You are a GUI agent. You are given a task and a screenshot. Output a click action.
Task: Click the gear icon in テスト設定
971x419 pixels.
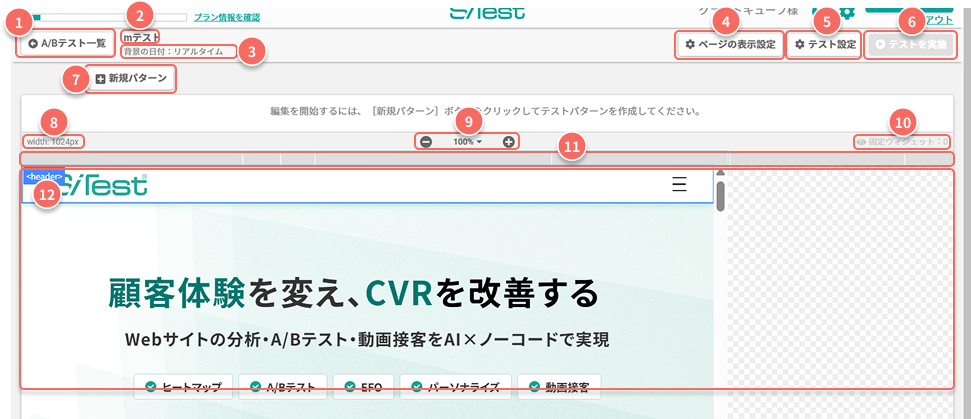(x=799, y=45)
